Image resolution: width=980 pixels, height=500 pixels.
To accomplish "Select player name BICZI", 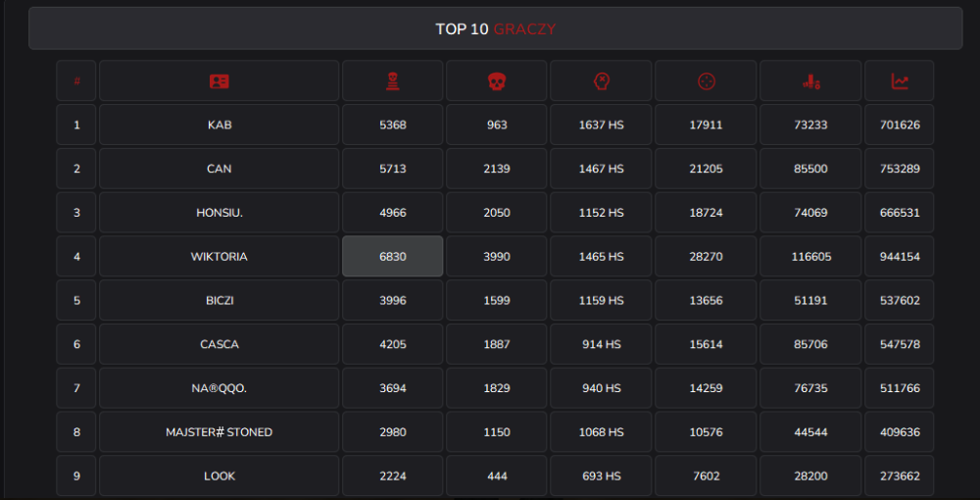I will 220,300.
